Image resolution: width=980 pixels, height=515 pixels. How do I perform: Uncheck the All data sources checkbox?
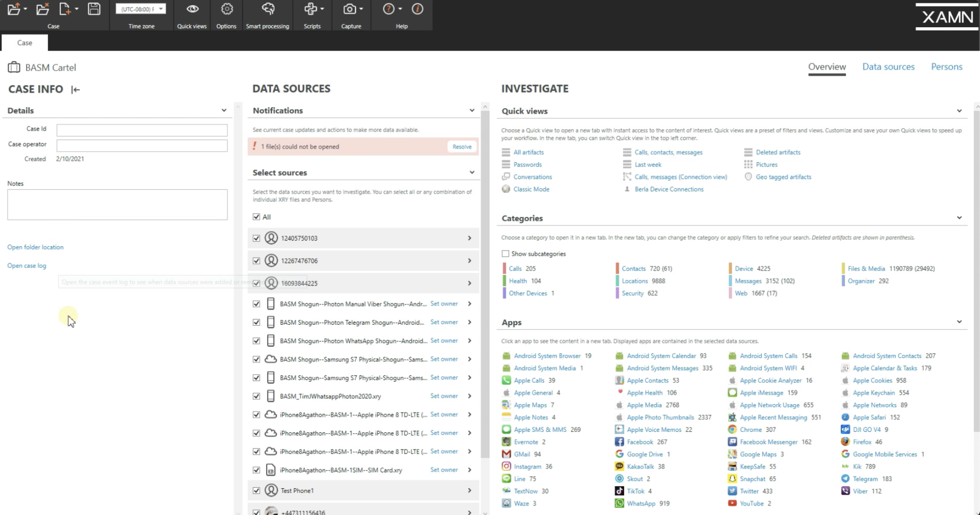(x=256, y=217)
